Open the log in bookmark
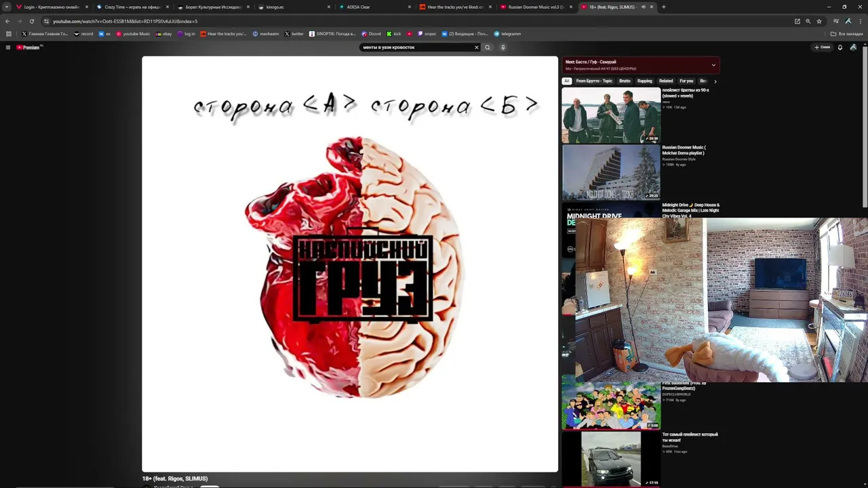 coord(186,34)
